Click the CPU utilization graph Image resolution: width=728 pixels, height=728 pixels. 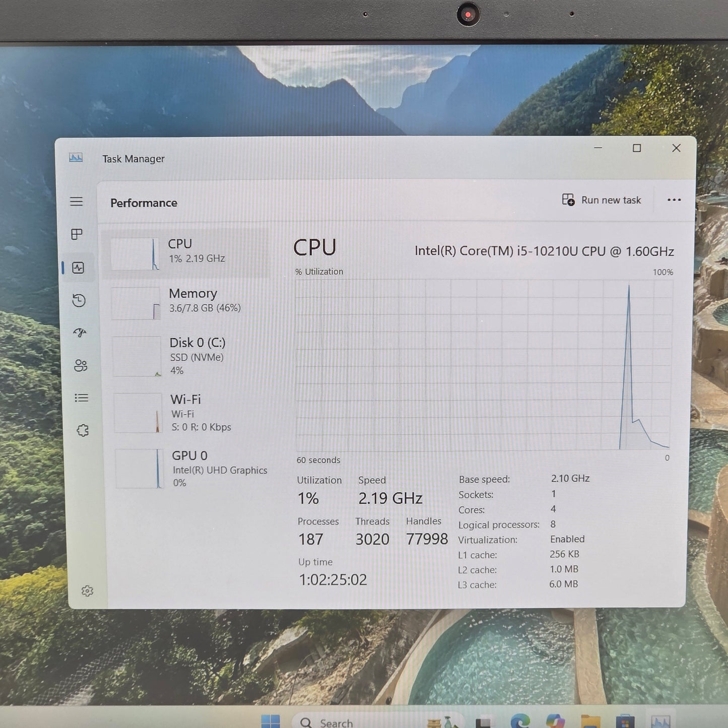click(484, 365)
